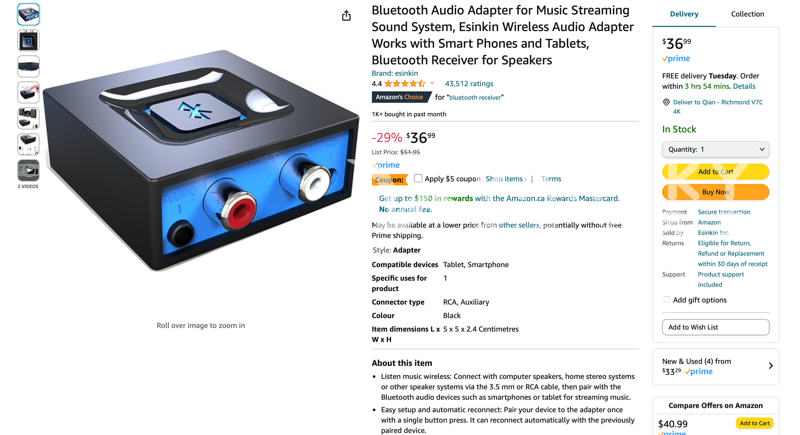Viewport: 800px width, 435px height.
Task: Switch to the Collection tab
Action: 747,14
